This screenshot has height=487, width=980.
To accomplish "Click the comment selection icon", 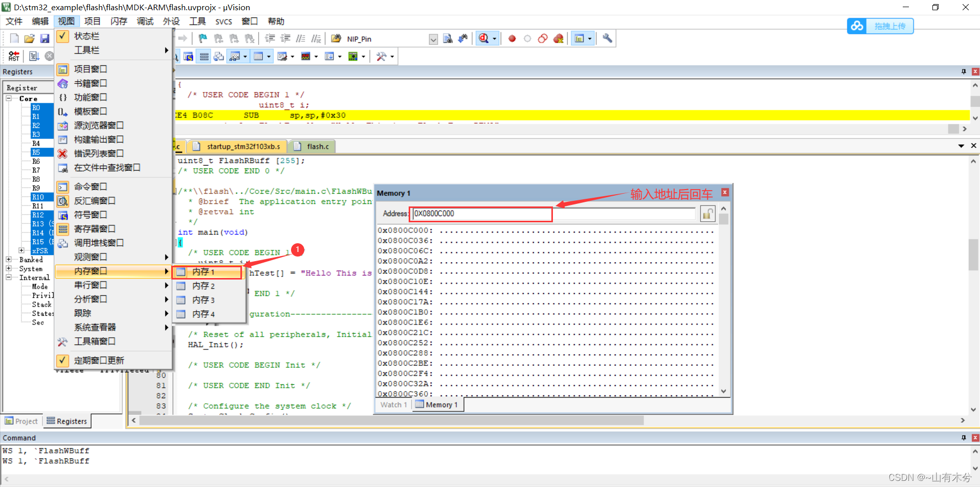I will pos(301,38).
